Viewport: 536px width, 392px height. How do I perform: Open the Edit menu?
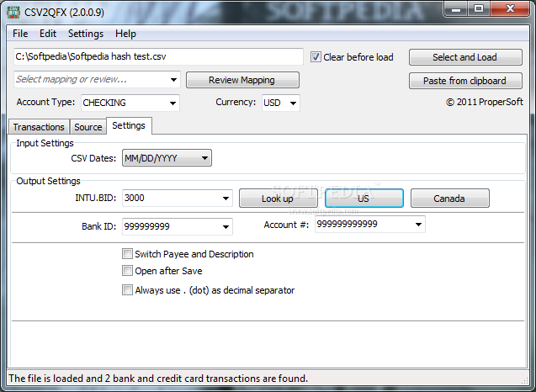pos(48,34)
